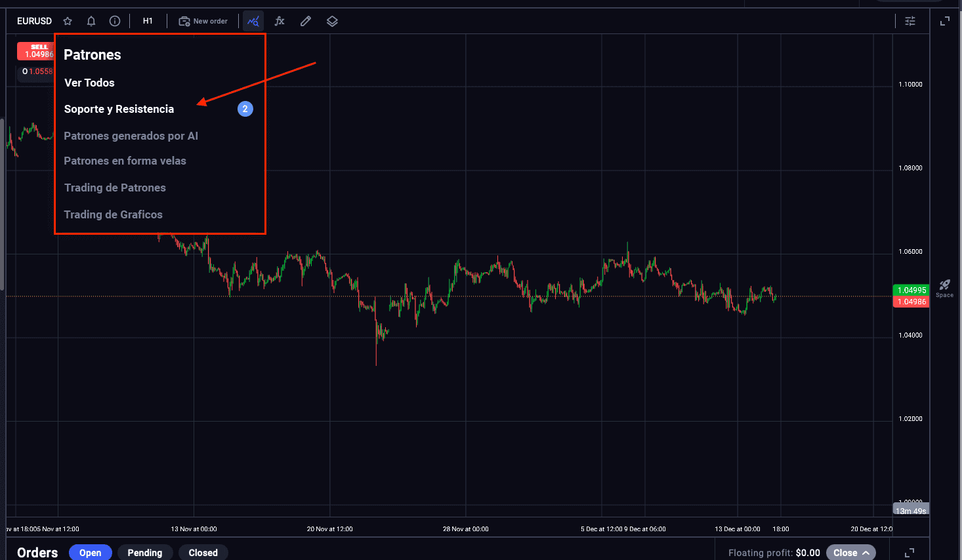Click the instrument info icon
The height and width of the screenshot is (560, 962).
coord(115,21)
